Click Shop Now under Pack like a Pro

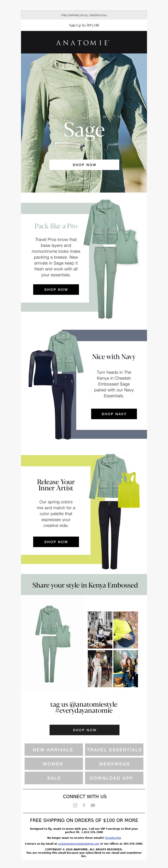click(x=56, y=290)
